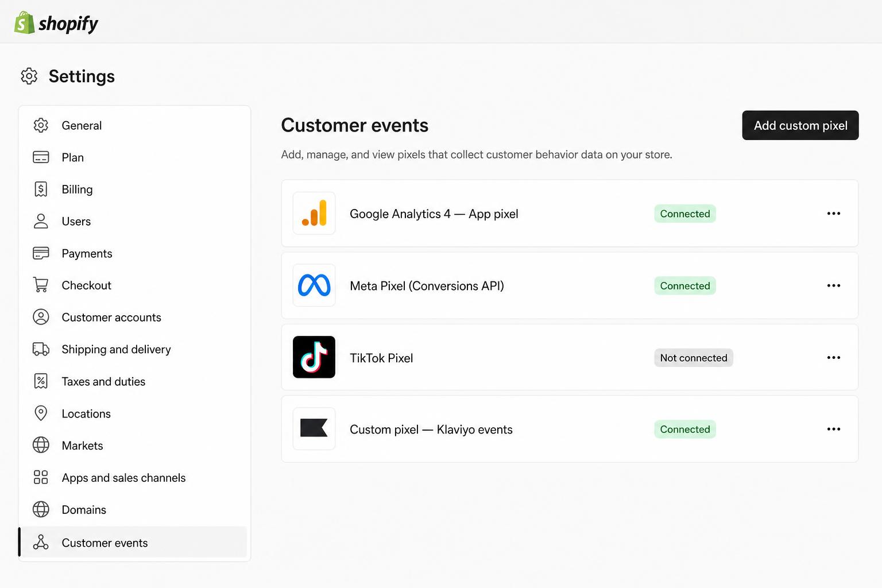The width and height of the screenshot is (882, 588).
Task: Click the Checkout cart icon
Action: click(x=41, y=285)
